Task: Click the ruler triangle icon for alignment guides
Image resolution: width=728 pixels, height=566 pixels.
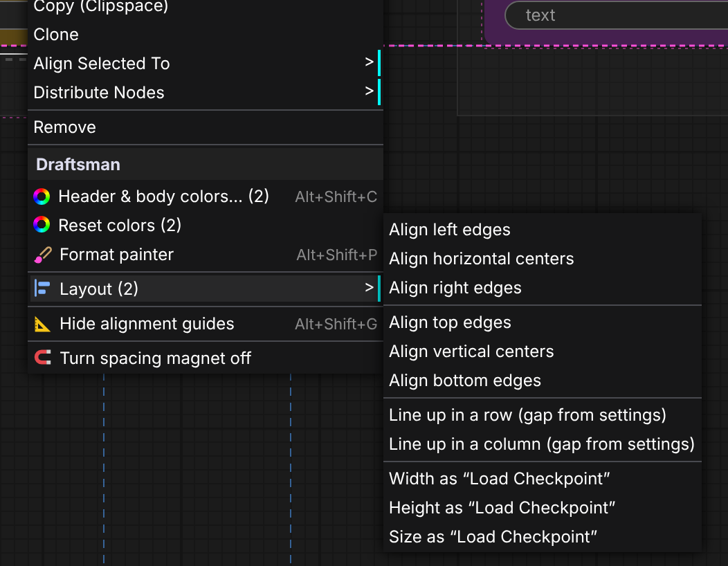Action: pos(42,324)
